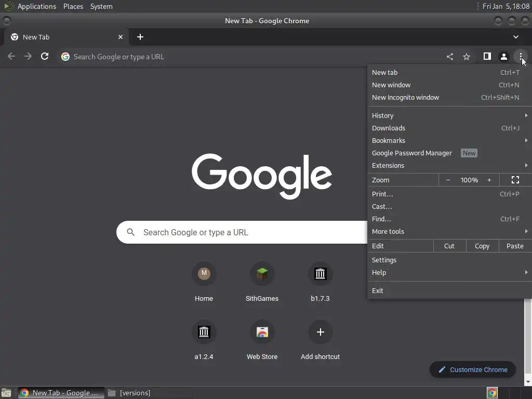
Task: Increase zoom with the plus button
Action: [489, 180]
